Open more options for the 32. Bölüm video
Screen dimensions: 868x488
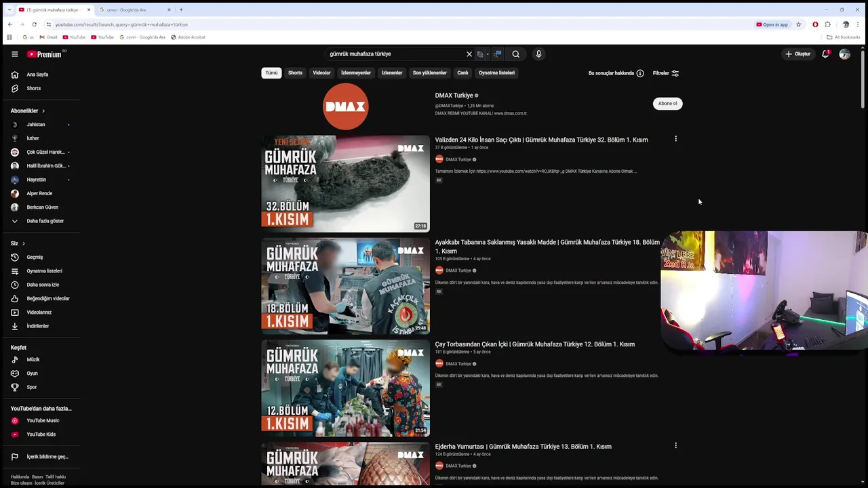(x=675, y=139)
